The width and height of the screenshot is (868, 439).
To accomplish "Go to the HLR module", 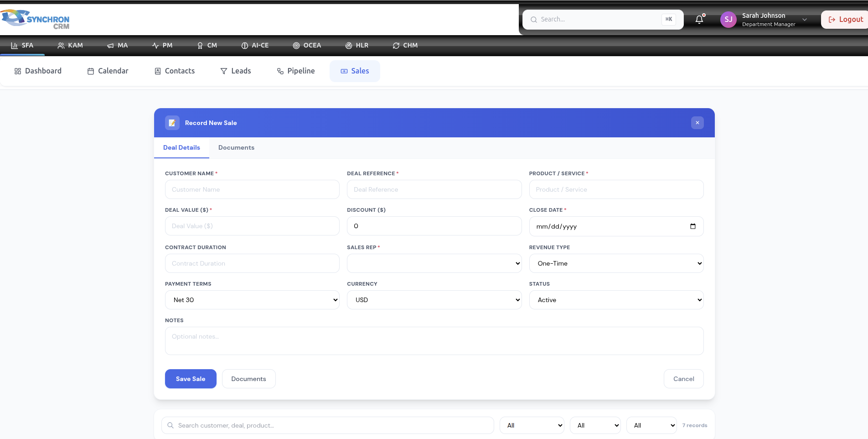I will coord(357,46).
